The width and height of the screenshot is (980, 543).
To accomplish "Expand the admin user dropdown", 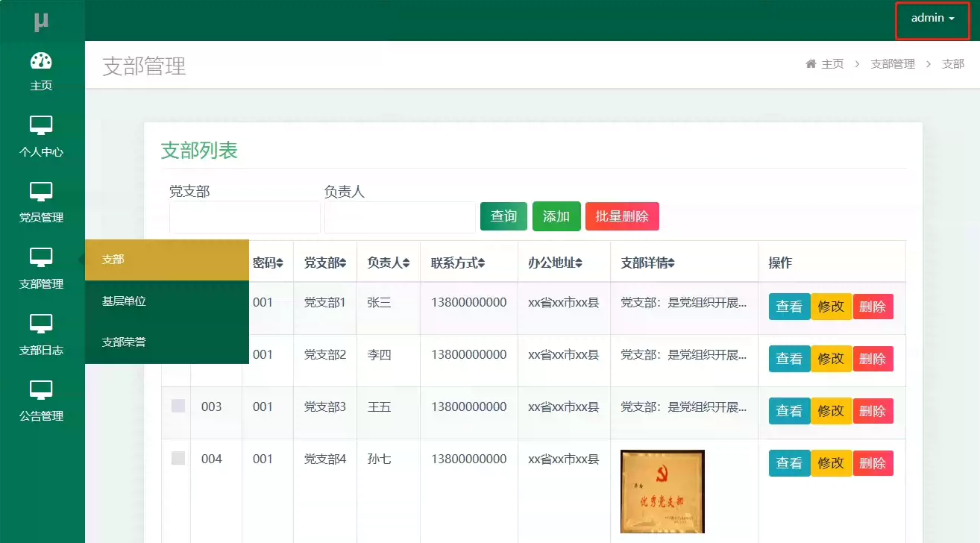I will click(932, 18).
